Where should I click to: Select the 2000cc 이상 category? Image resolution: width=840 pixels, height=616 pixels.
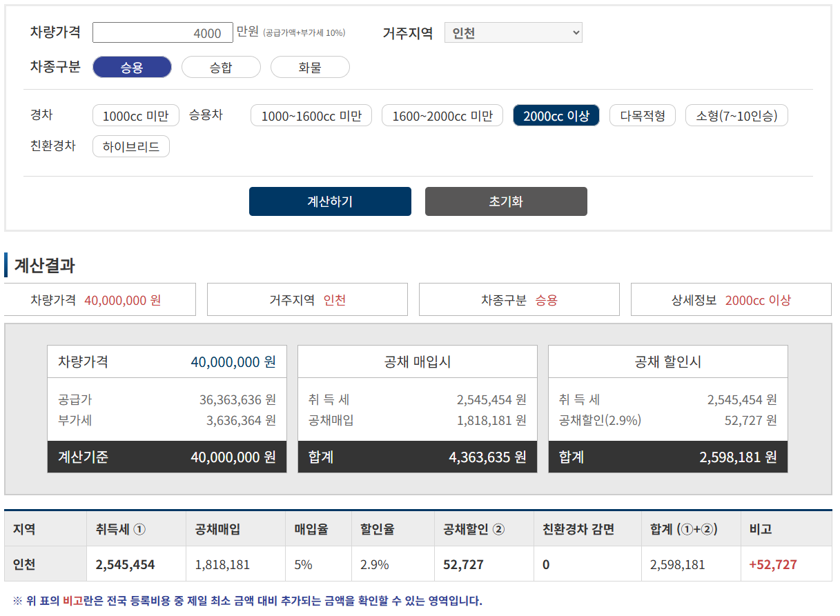(556, 115)
